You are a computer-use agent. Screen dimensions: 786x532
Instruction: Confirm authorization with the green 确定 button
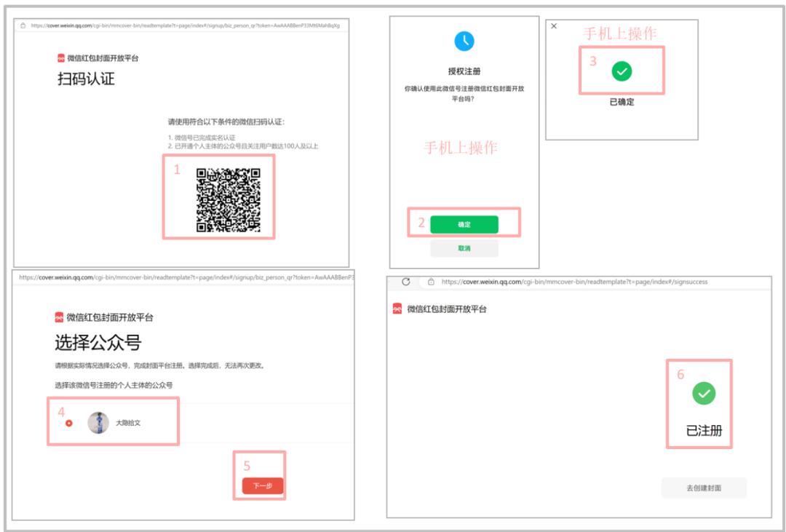[x=464, y=225]
